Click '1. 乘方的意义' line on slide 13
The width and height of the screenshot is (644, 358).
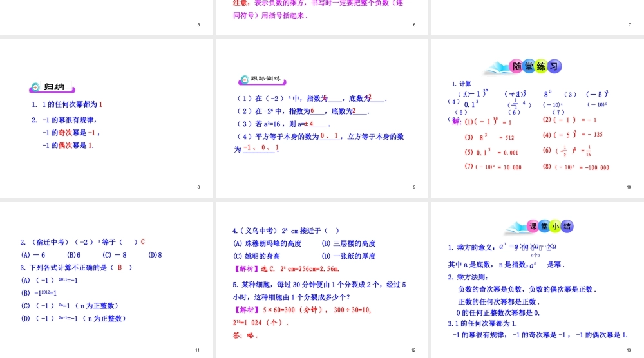click(x=502, y=247)
